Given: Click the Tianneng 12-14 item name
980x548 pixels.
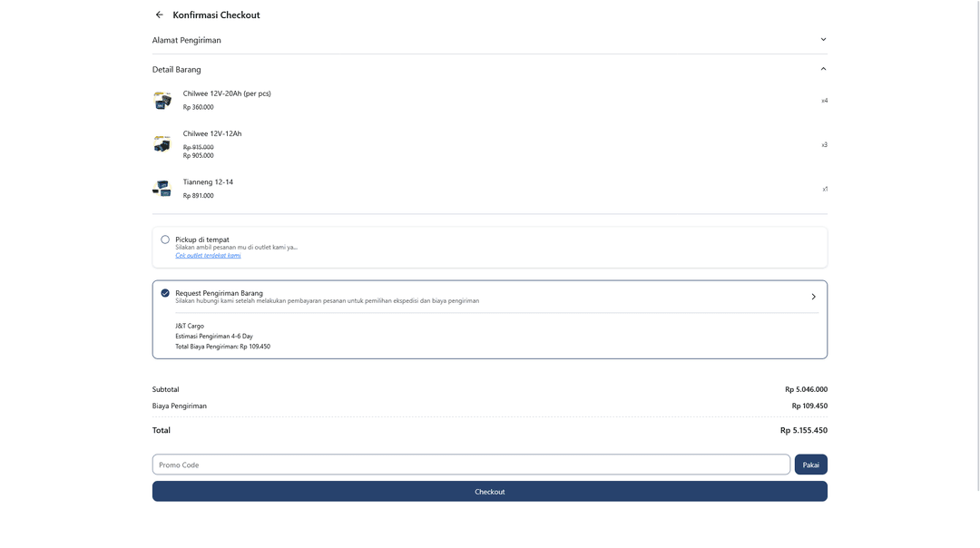Looking at the screenshot, I should (208, 181).
